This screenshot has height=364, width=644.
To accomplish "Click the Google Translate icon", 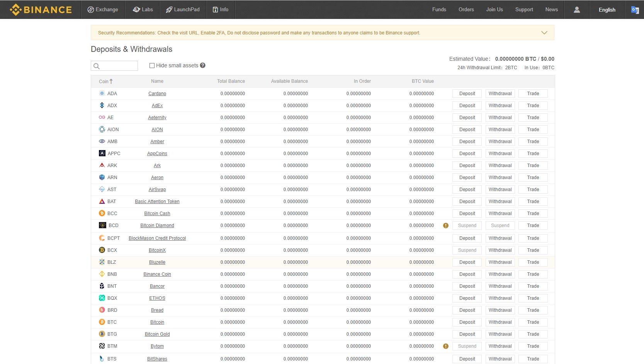I will pos(634,10).
